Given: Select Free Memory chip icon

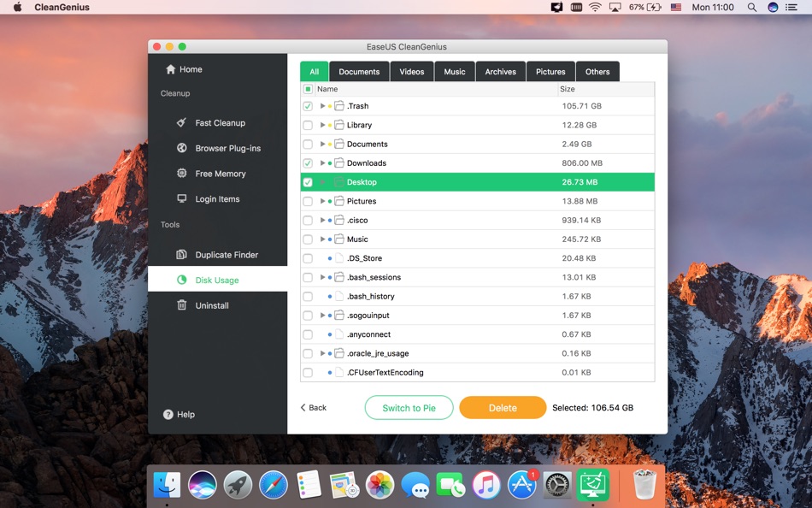Looking at the screenshot, I should pos(182,173).
